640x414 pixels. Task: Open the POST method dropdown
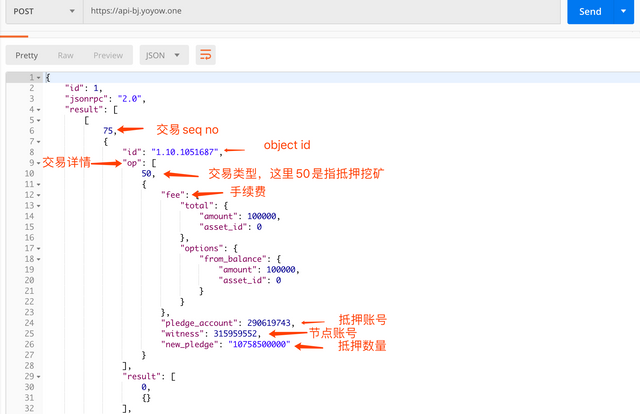(x=44, y=11)
